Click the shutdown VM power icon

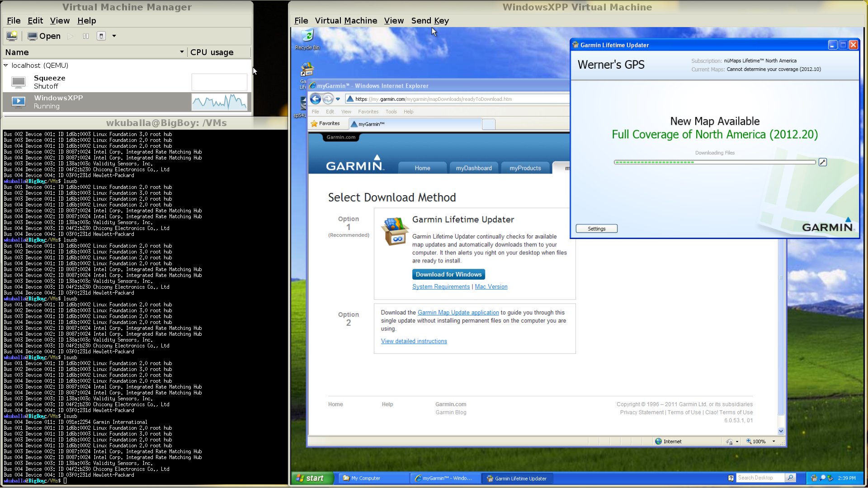coord(101,36)
